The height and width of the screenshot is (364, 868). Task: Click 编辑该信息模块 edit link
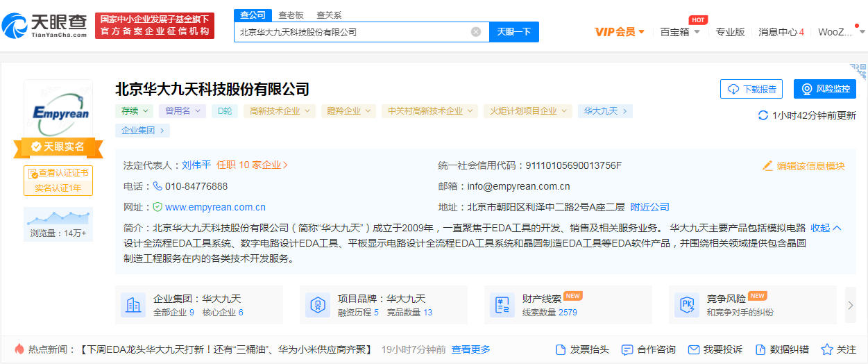[x=811, y=166]
